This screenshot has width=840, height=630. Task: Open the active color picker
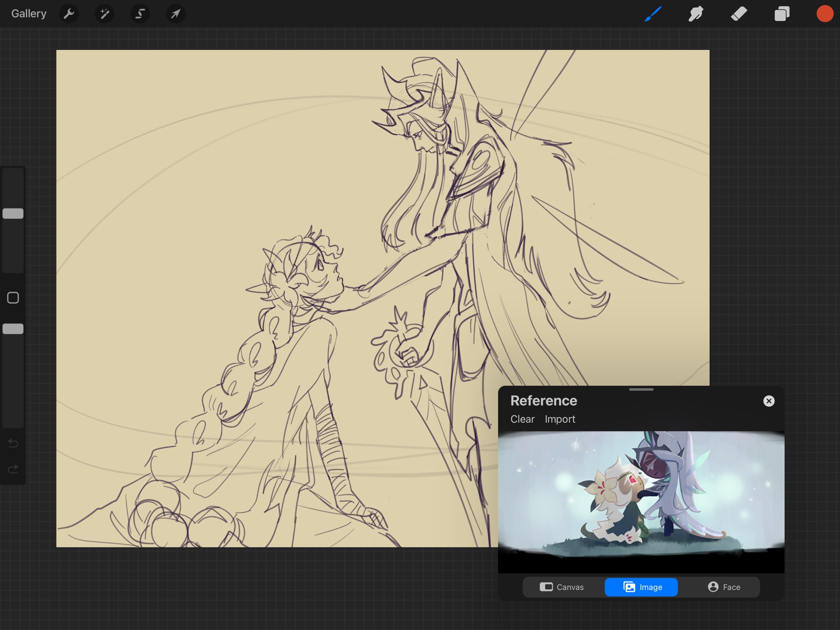pos(825,13)
